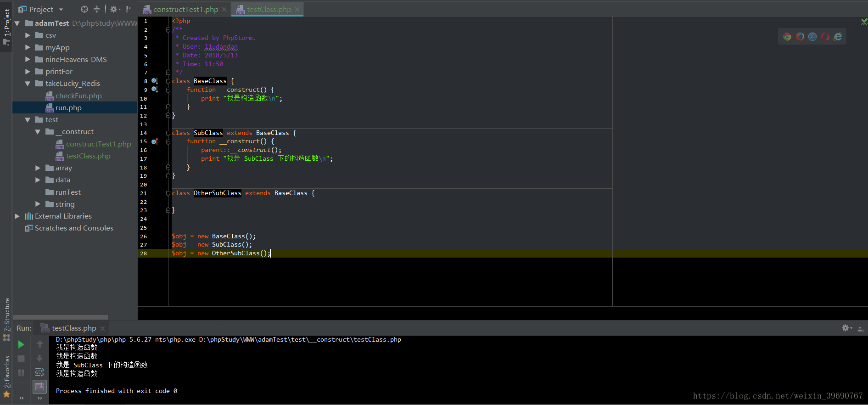Expand the string folder
The image size is (868, 405).
pyautogui.click(x=38, y=204)
